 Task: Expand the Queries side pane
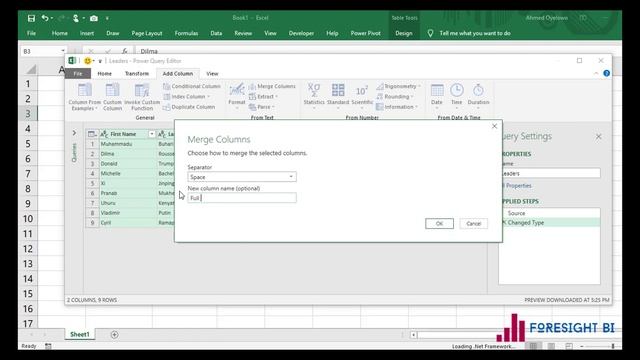point(74,133)
